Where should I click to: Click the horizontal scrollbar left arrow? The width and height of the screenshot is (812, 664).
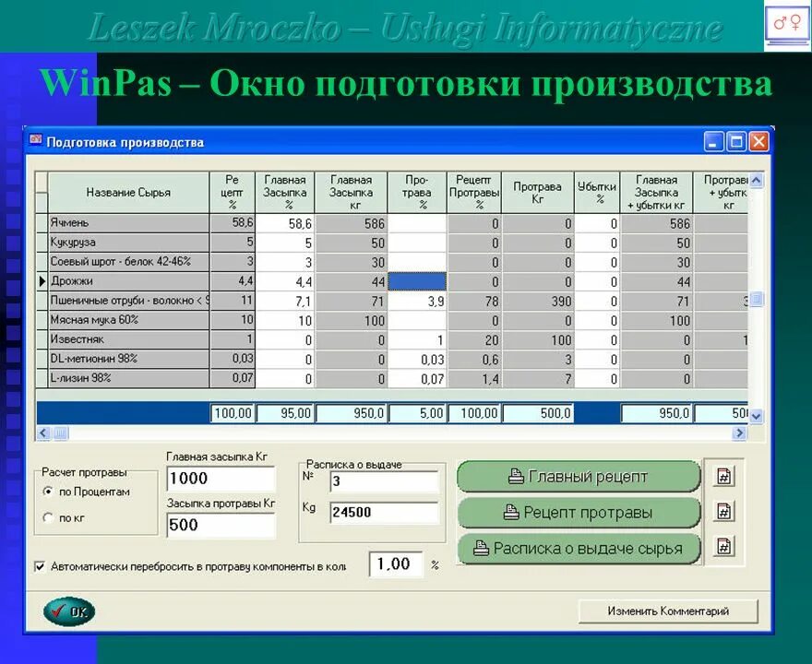pos(43,433)
